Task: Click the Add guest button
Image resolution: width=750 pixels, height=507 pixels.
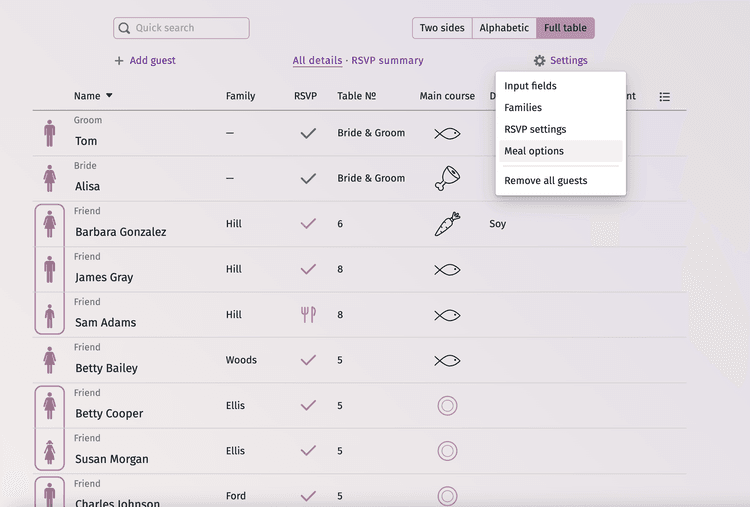Action: 145,61
